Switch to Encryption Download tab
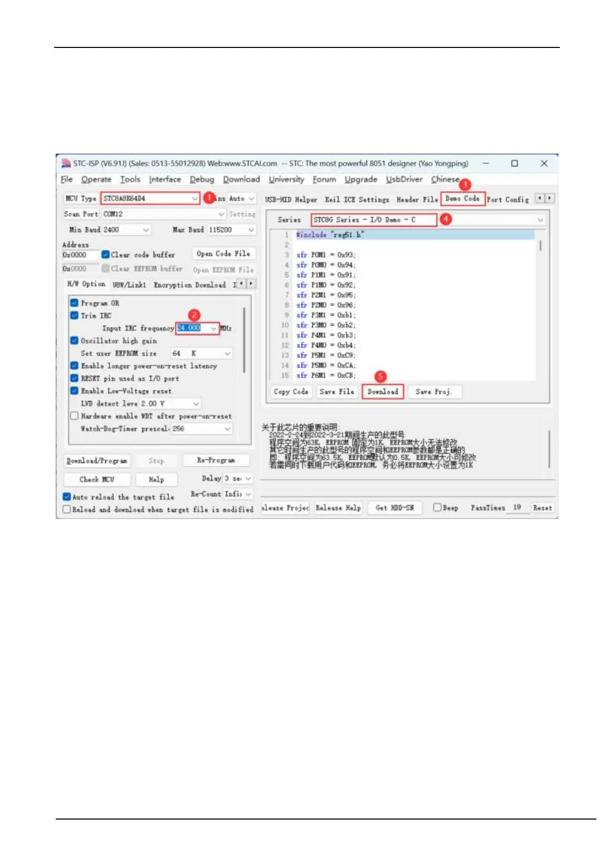 (190, 285)
